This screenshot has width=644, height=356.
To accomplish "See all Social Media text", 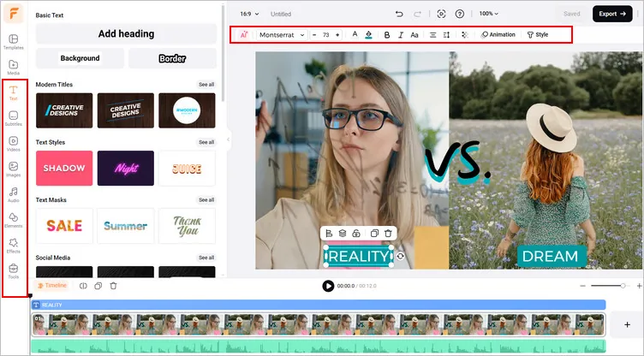I will (206, 258).
